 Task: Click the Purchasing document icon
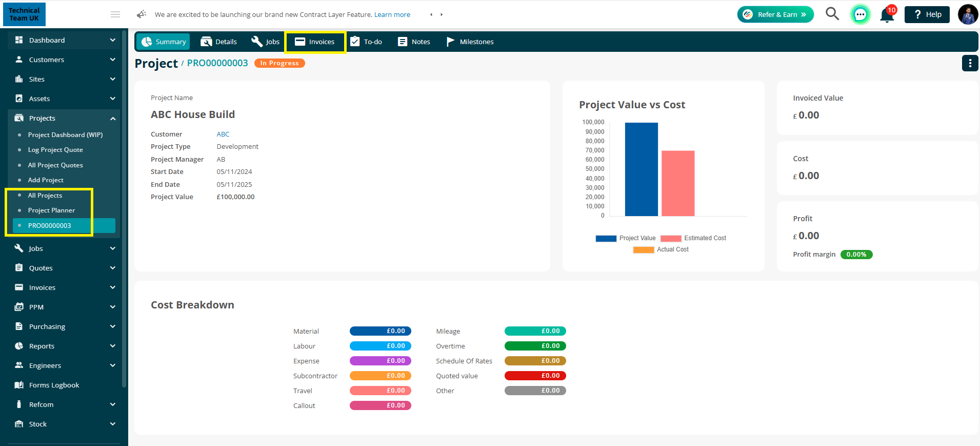19,326
